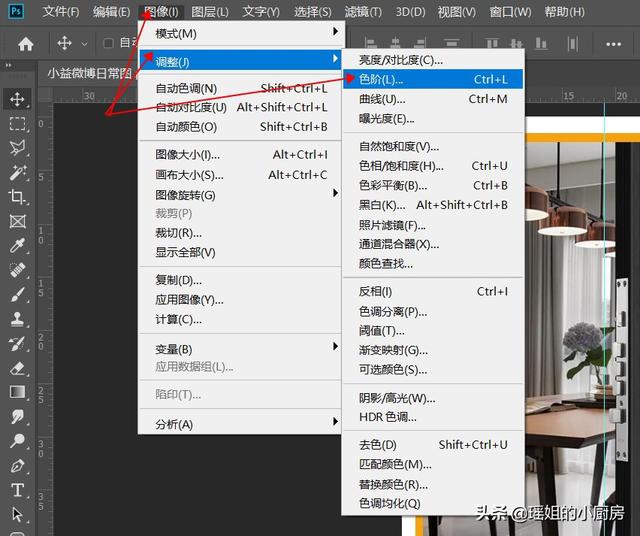The width and height of the screenshot is (640, 536).
Task: Select the Type tool
Action: [17, 490]
